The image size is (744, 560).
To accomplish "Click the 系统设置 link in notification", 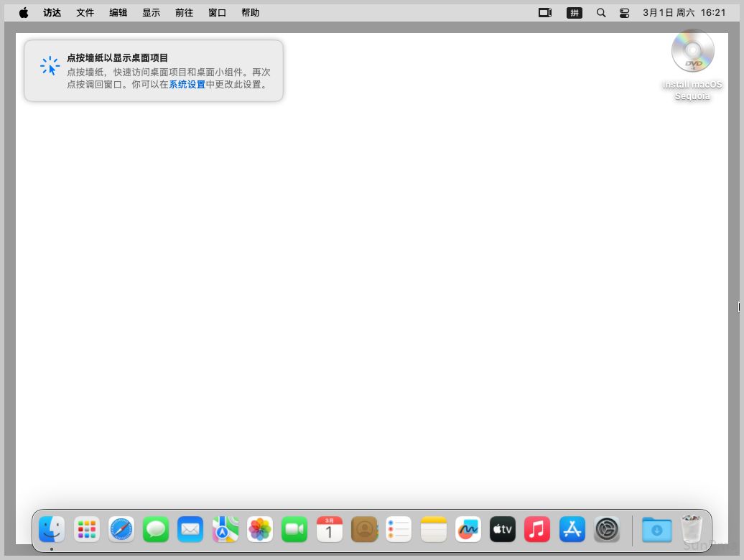I will pyautogui.click(x=187, y=84).
